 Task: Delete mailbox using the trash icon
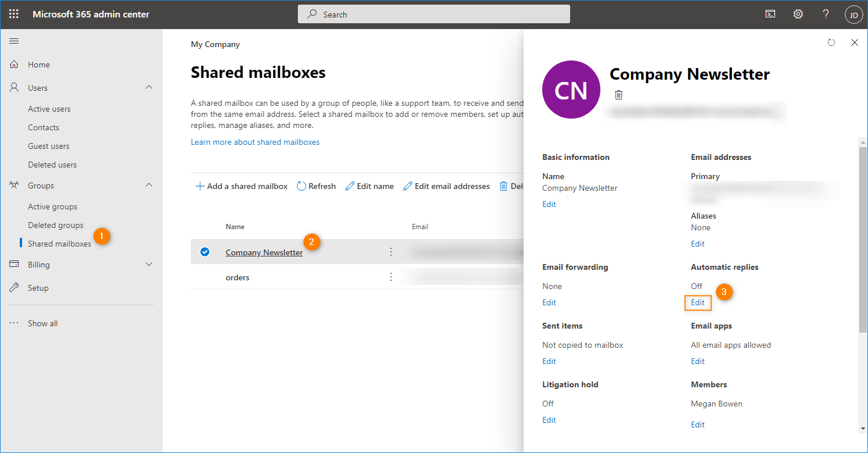tap(618, 94)
